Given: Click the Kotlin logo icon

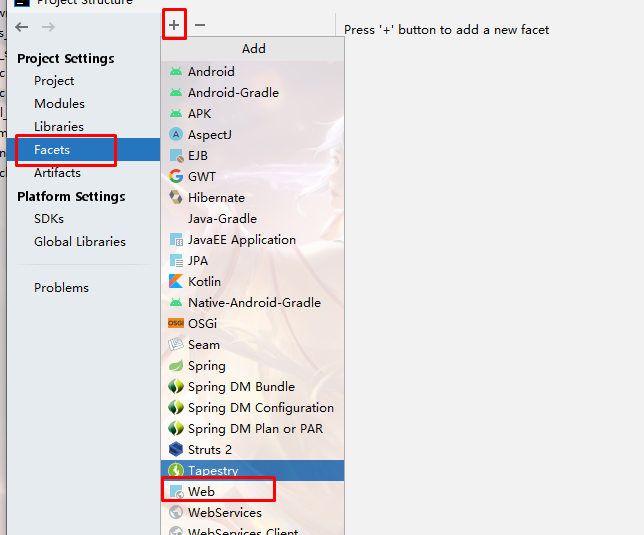Looking at the screenshot, I should click(176, 281).
